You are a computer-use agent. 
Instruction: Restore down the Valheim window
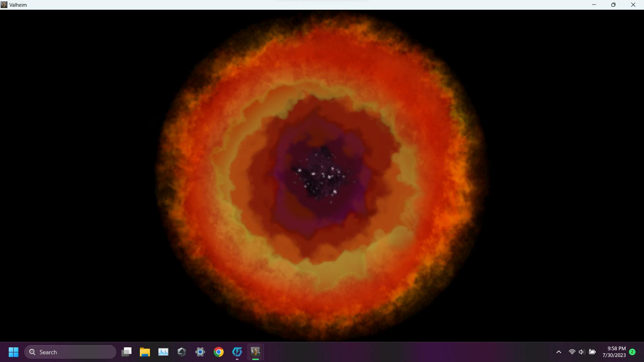[613, 5]
